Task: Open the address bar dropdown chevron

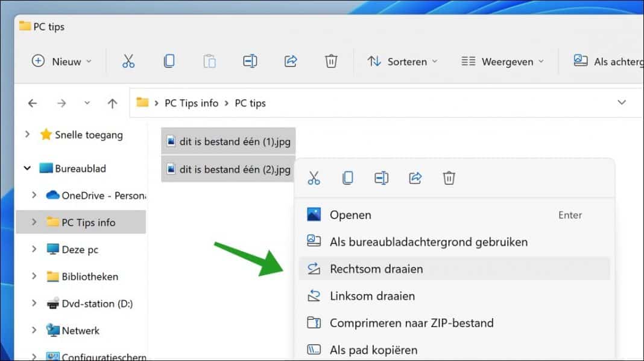Action: 622,103
